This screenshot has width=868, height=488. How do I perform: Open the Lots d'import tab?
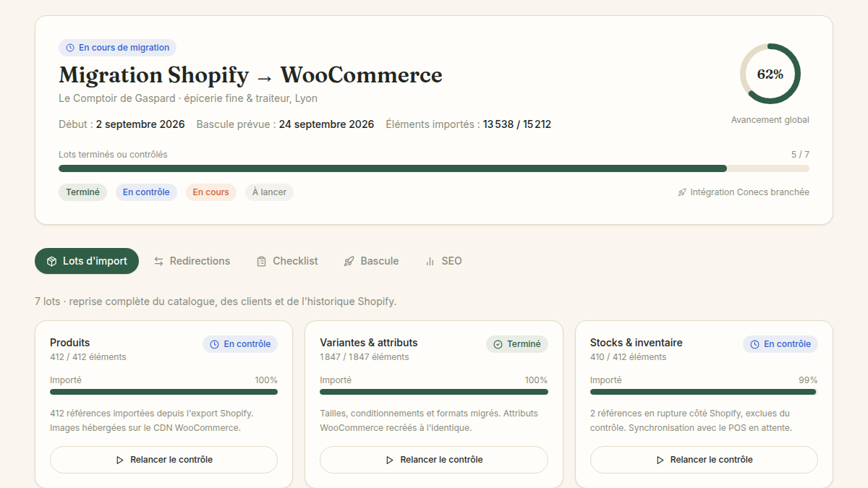87,261
